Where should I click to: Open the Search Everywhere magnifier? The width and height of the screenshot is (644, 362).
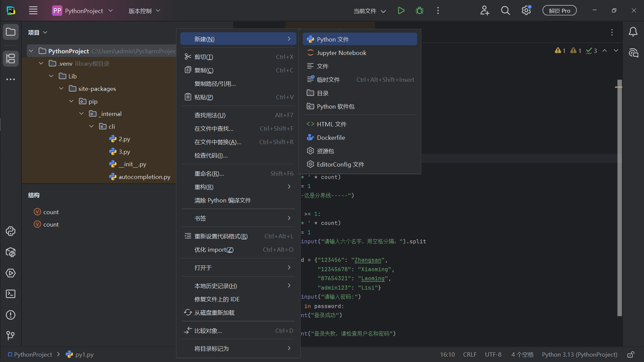[x=505, y=10]
